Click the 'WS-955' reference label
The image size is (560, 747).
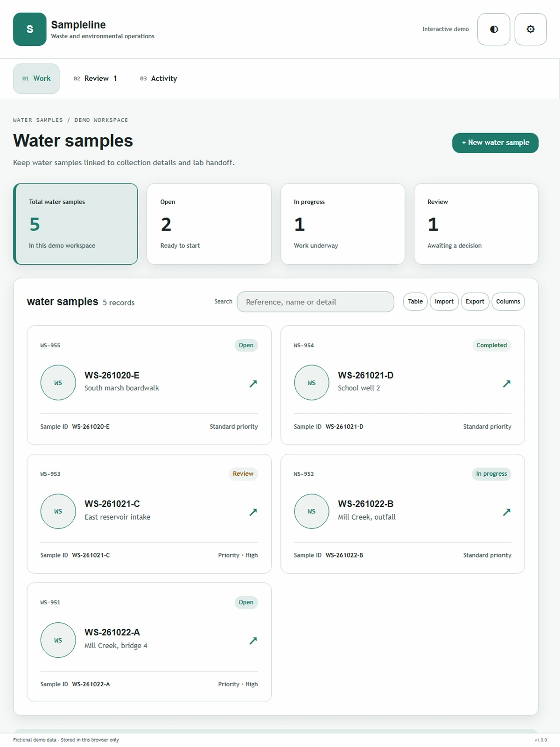coord(50,345)
